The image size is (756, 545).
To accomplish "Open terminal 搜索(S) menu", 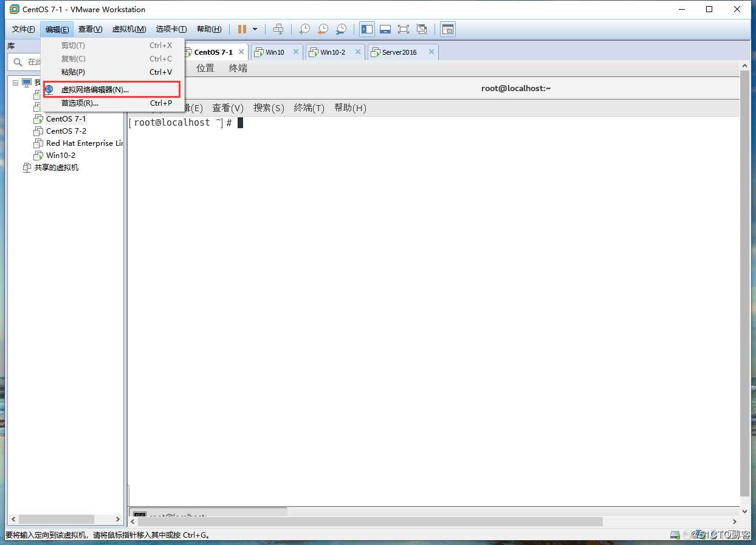I will pos(269,108).
